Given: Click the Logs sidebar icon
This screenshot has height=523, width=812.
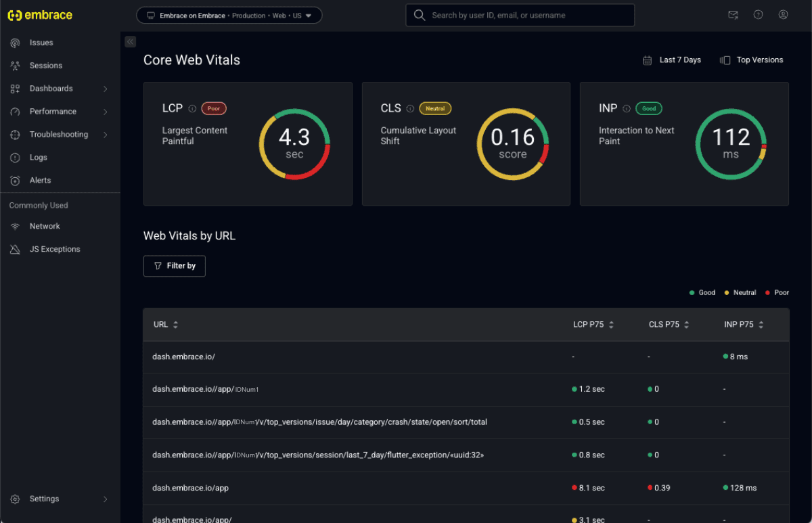Looking at the screenshot, I should (15, 158).
